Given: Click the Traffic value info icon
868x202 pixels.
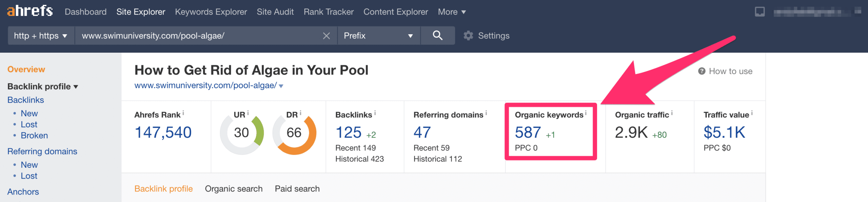Looking at the screenshot, I should click(x=752, y=113).
